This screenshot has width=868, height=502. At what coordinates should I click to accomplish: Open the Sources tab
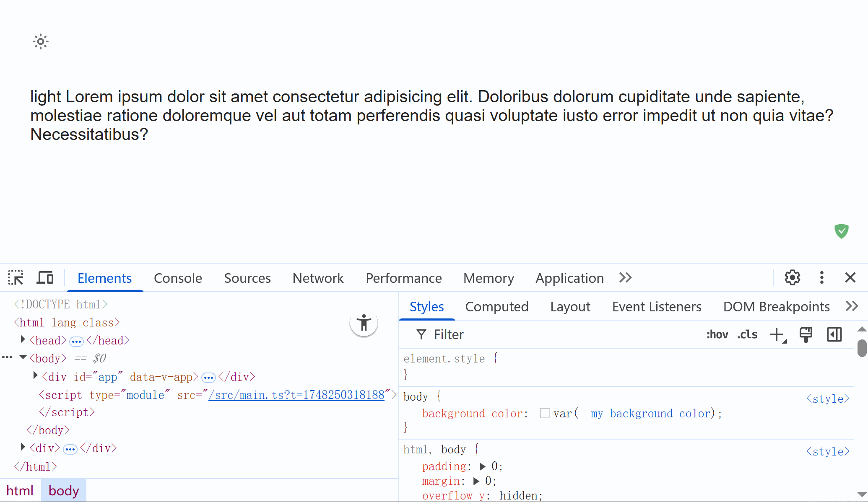coord(247,278)
